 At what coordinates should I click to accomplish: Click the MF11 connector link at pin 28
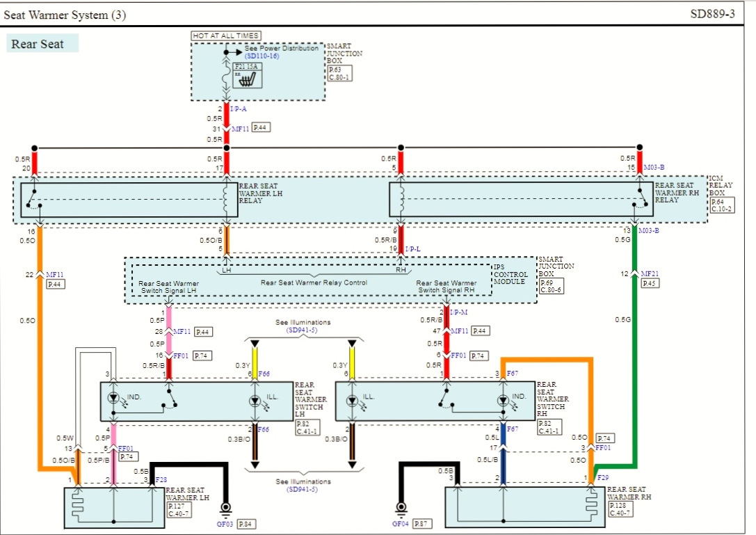coord(182,331)
